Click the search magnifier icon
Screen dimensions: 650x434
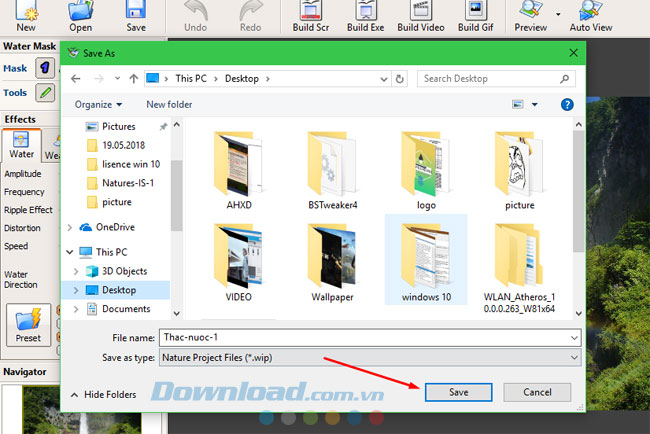point(565,79)
